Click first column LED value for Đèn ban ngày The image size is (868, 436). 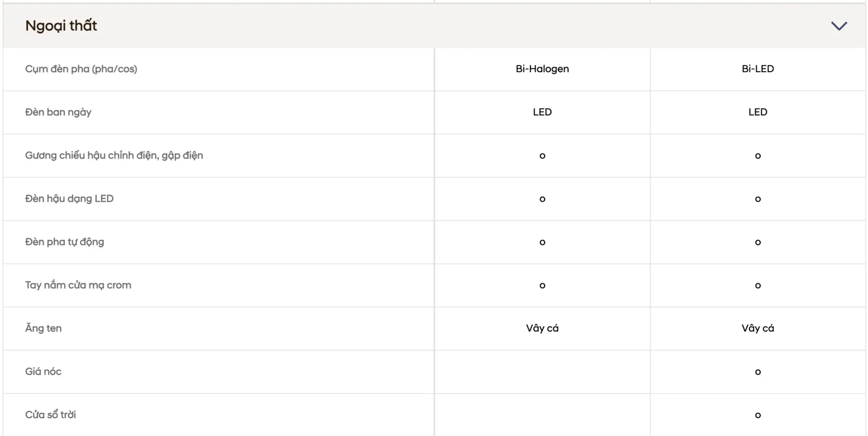click(542, 112)
